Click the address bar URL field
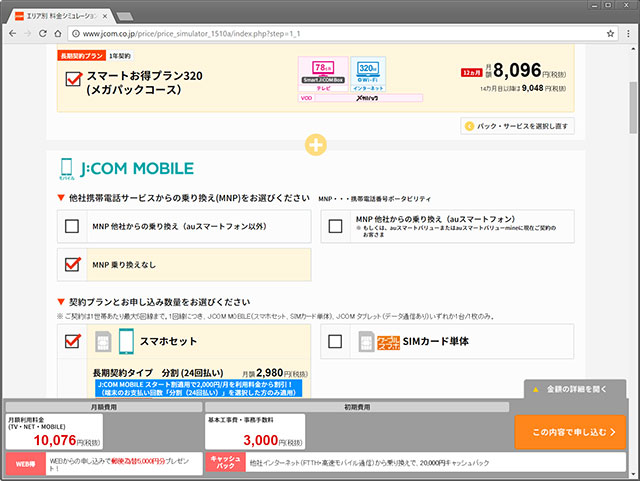640x481 pixels. pos(343,34)
